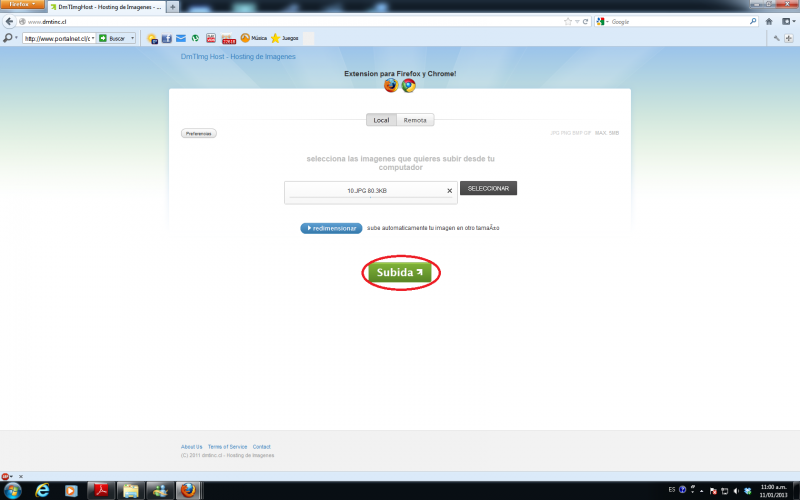Click the green round toolbar icon

click(195, 38)
